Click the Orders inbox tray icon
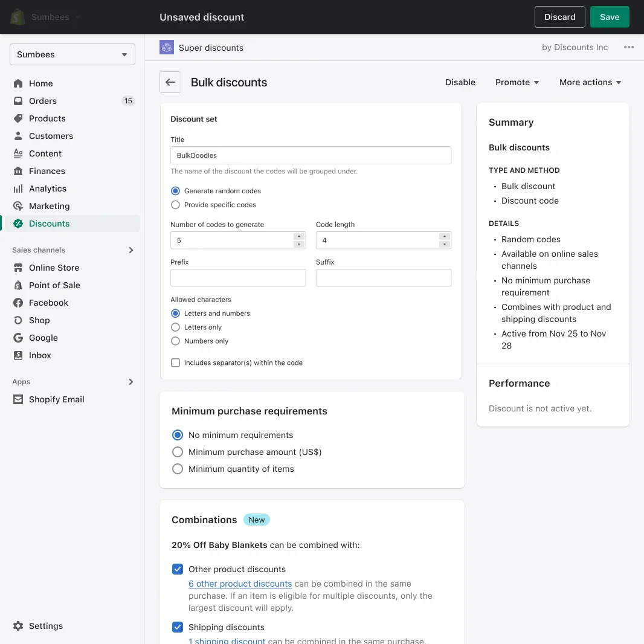The height and width of the screenshot is (644, 644). (18, 101)
